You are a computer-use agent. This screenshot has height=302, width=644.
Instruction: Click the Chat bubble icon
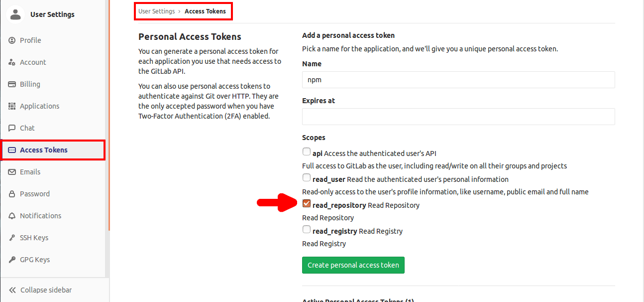tap(12, 128)
